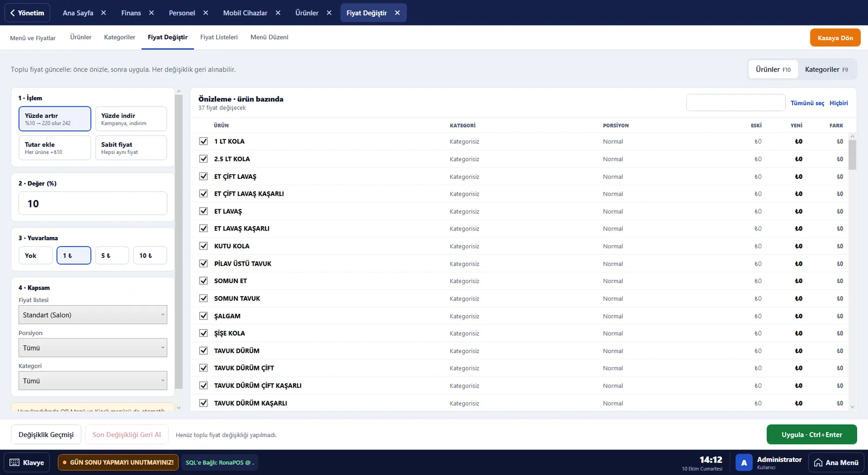Open the on-screen Klavye keyboard
The height and width of the screenshot is (475, 868).
pos(27,463)
